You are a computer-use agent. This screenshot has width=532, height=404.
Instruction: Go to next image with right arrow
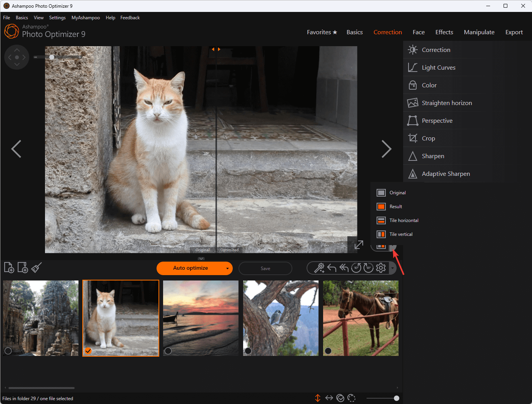[386, 149]
